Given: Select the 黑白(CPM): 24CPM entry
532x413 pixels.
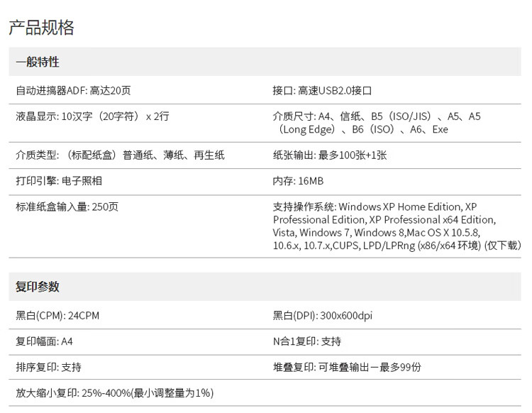Looking at the screenshot, I should pos(57,316).
